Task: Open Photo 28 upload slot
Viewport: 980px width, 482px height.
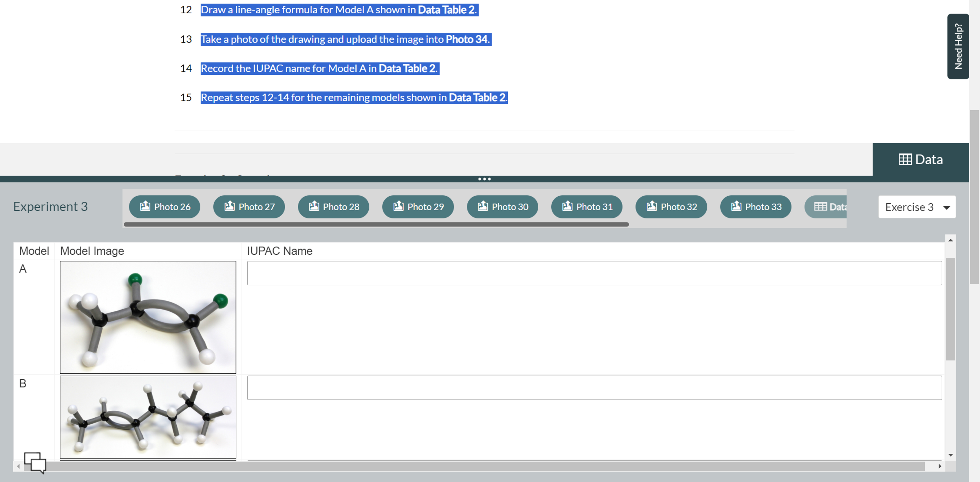Action: click(333, 207)
